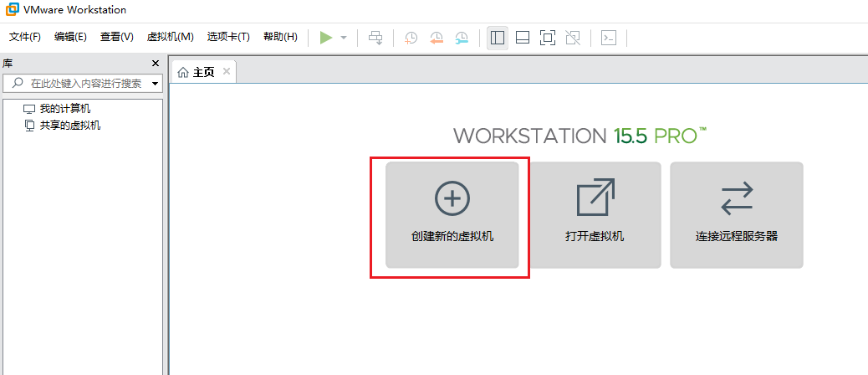Open the 编辑(E) menu
The height and width of the screenshot is (375, 868).
(x=70, y=37)
